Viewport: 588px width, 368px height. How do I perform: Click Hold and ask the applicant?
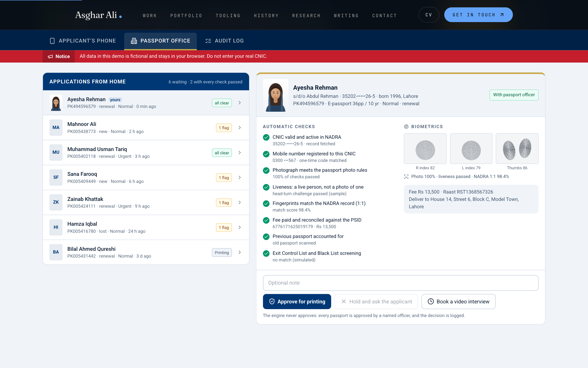(376, 301)
